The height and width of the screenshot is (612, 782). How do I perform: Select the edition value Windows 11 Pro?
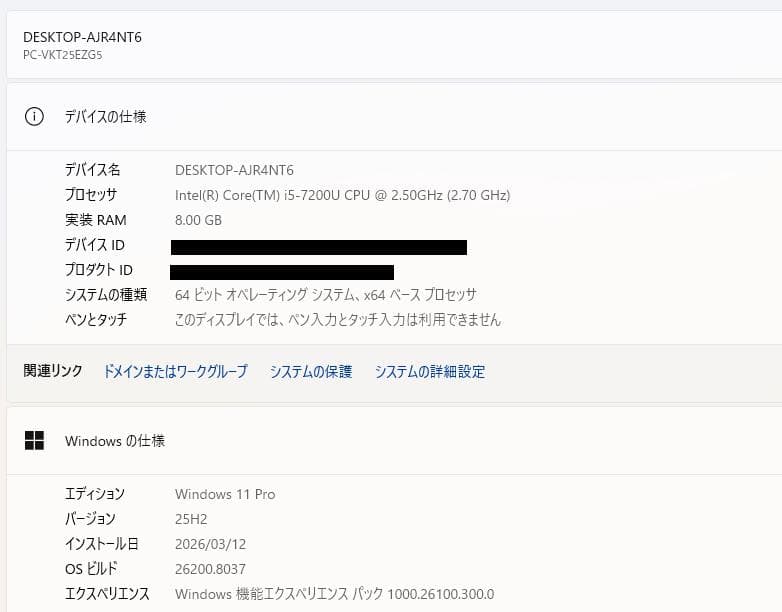tap(225, 494)
